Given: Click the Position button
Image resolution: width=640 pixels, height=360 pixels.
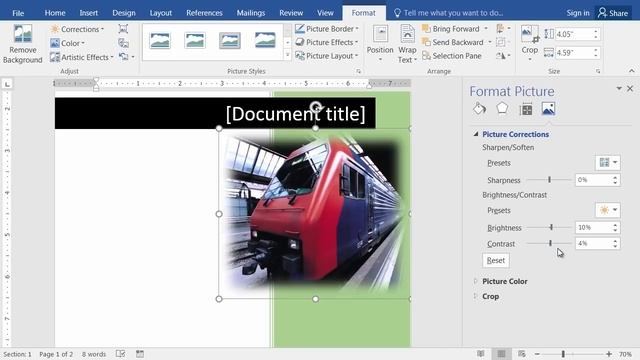Looking at the screenshot, I should coord(380,44).
